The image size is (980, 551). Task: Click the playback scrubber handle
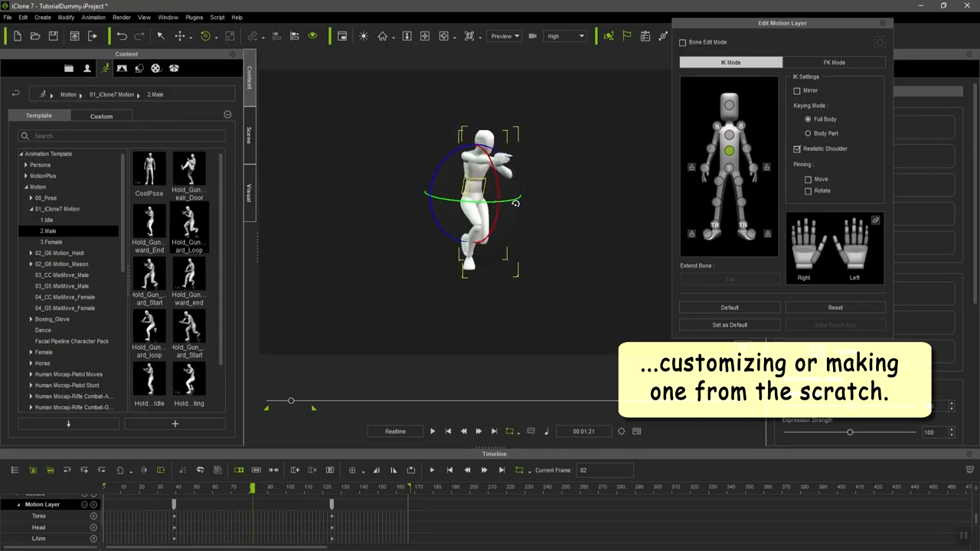(291, 400)
